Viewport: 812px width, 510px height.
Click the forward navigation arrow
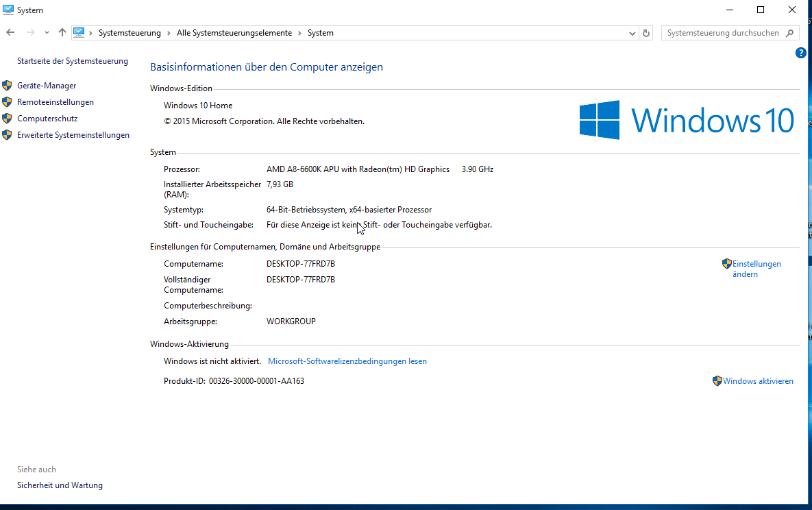point(31,33)
